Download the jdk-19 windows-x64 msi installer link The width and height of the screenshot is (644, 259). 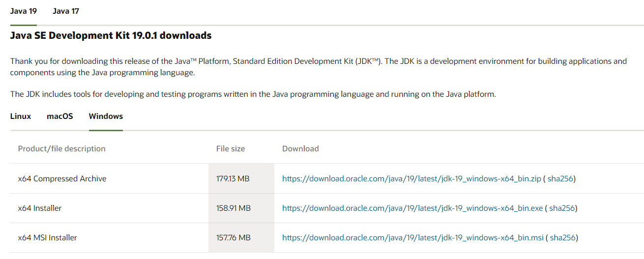coord(413,238)
